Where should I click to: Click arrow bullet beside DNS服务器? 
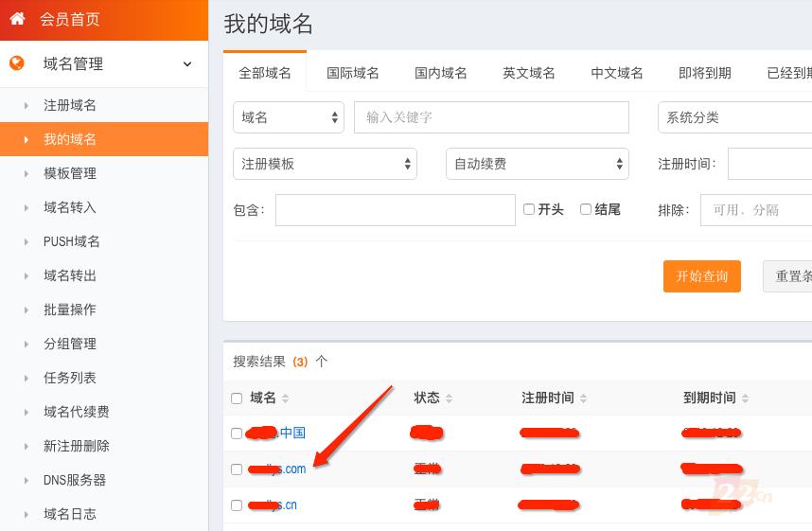26,480
